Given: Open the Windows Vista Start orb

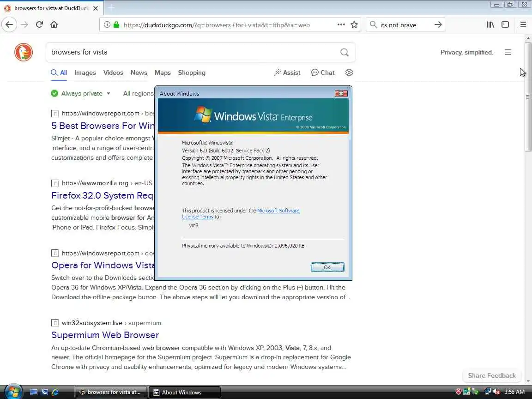Looking at the screenshot, I should [x=13, y=392].
